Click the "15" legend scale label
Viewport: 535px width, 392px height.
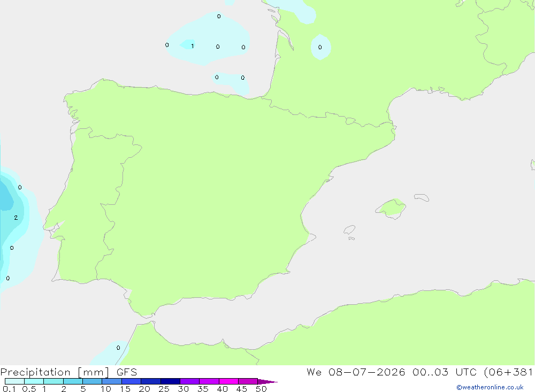click(x=125, y=389)
